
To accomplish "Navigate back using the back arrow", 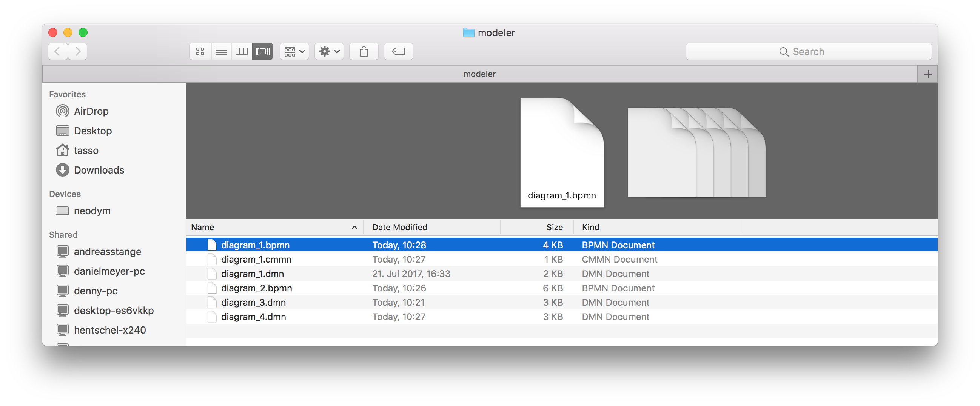I will tap(57, 51).
